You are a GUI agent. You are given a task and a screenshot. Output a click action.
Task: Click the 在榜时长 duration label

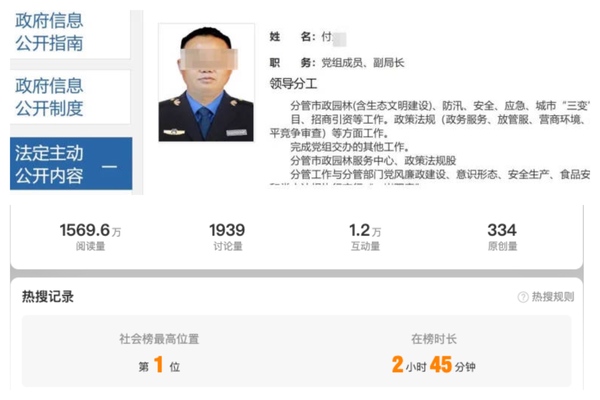click(433, 340)
